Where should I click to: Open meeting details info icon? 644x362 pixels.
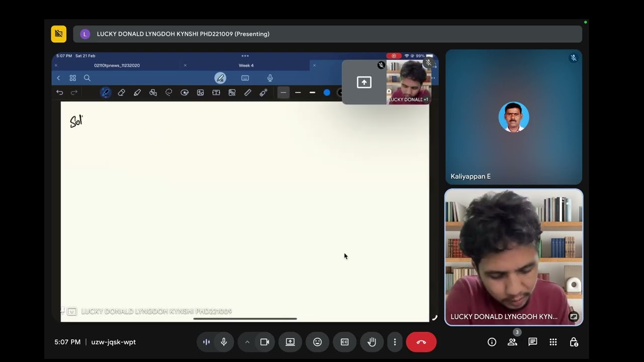point(492,342)
